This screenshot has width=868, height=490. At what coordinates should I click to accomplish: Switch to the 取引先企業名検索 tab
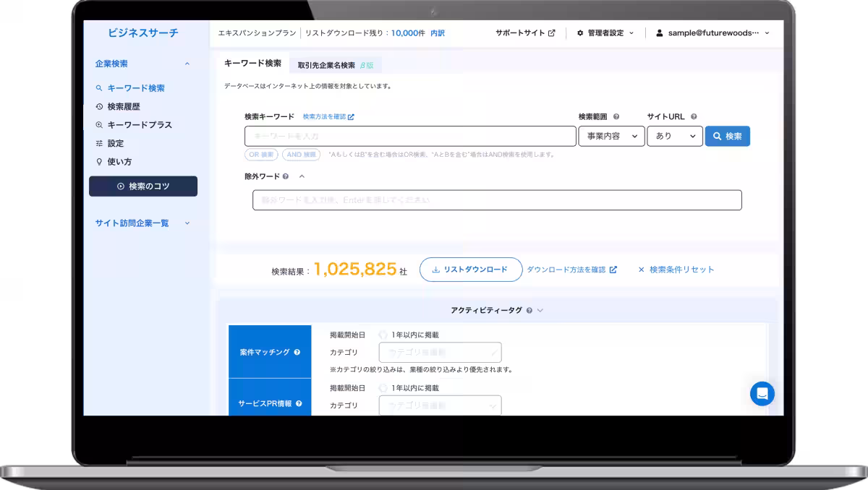[336, 65]
